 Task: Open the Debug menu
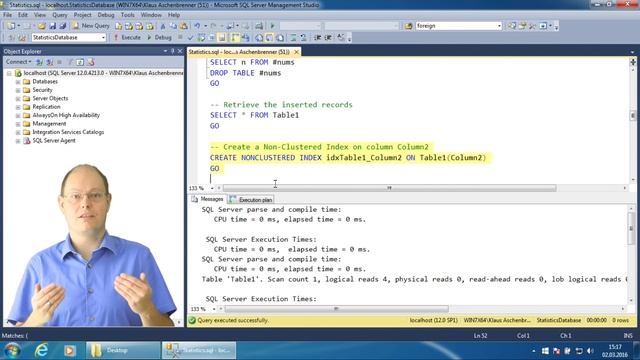click(106, 15)
